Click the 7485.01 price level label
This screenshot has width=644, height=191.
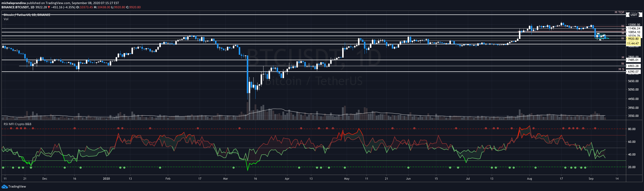tap(633, 60)
